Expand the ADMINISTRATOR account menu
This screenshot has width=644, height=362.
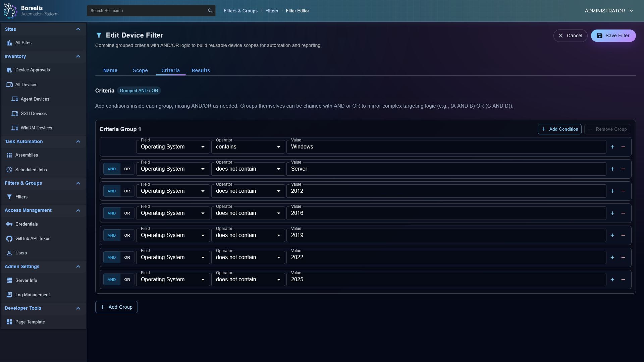(608, 10)
